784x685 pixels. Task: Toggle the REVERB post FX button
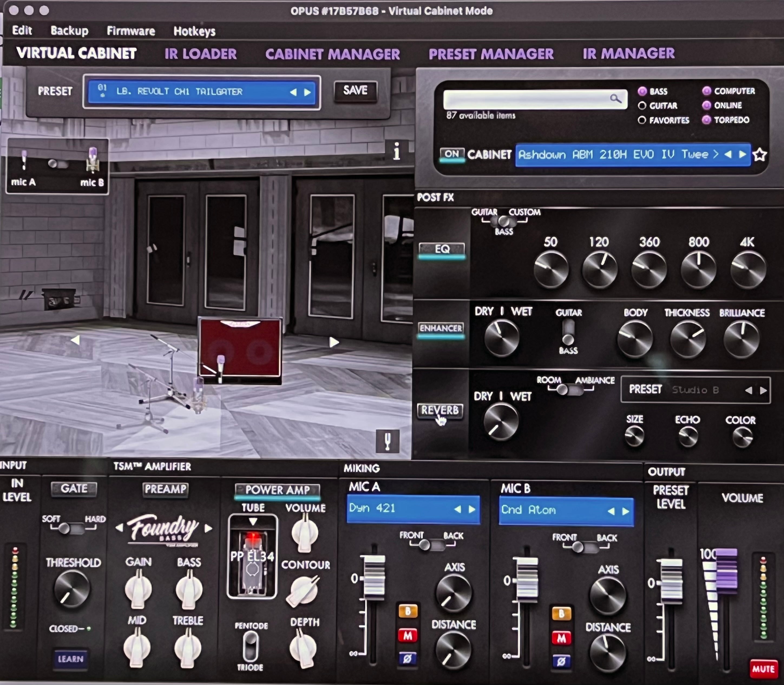tap(440, 411)
